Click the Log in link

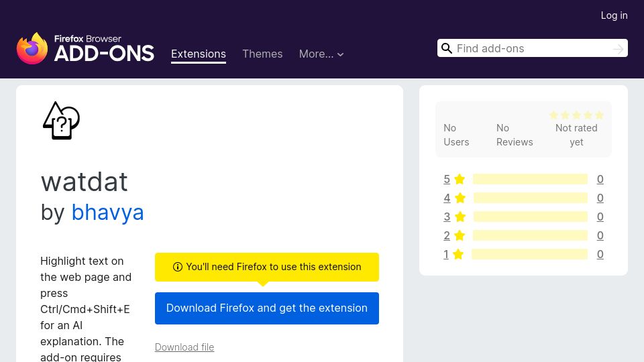point(614,15)
